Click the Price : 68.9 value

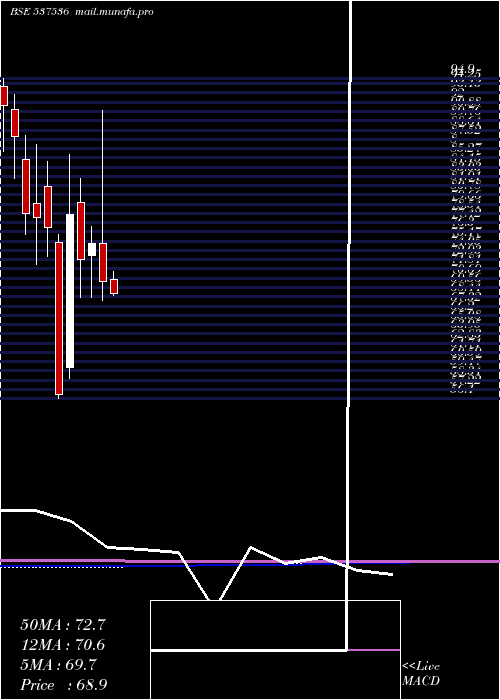pos(63,685)
